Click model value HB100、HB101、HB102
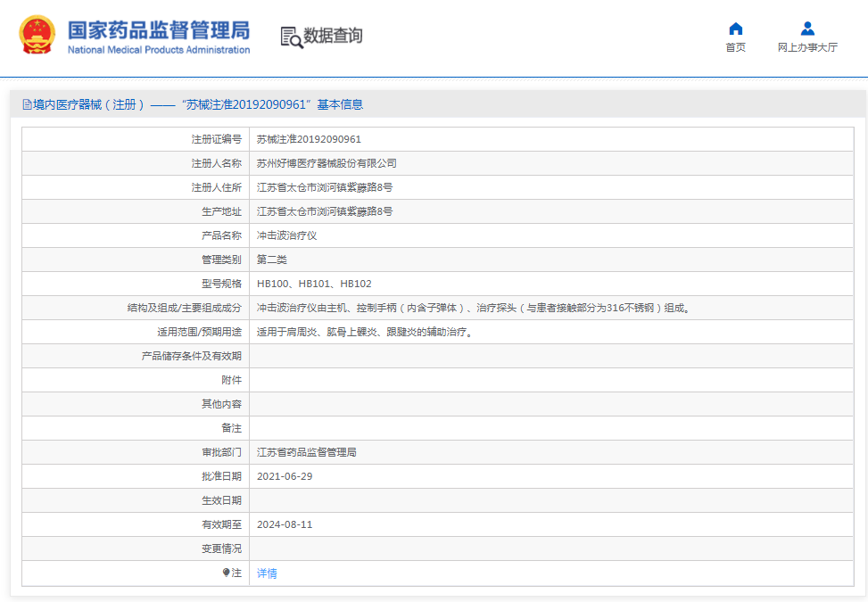The image size is (868, 602). [314, 284]
